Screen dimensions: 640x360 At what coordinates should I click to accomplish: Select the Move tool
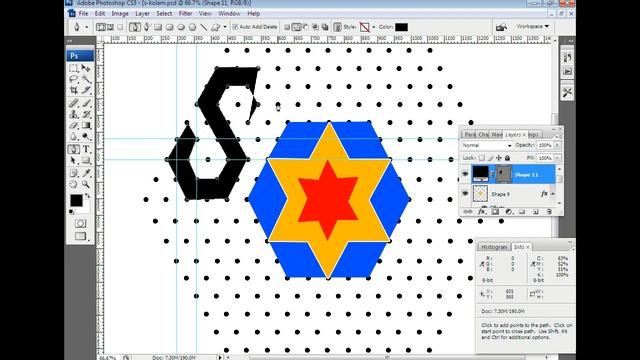tap(86, 68)
